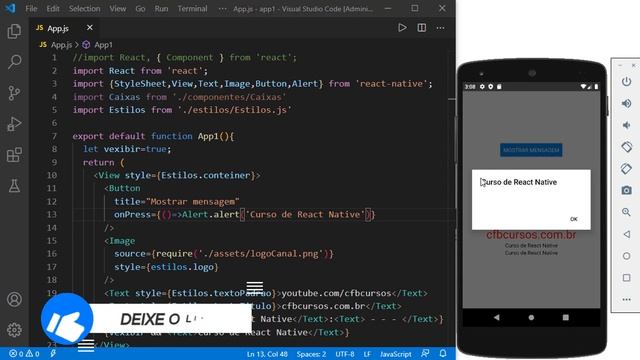
Task: Click the Visual Studio Code logo icon
Action: (10, 8)
